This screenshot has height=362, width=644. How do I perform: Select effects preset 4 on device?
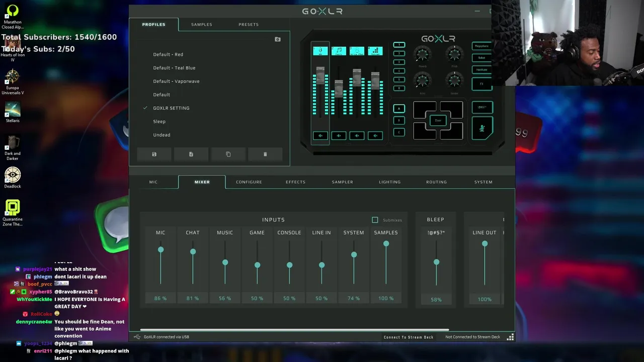[x=399, y=71]
